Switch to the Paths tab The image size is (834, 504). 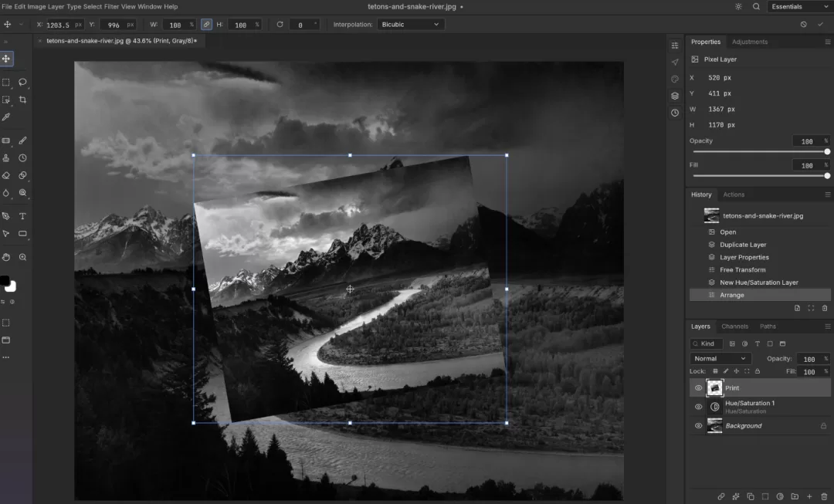[x=768, y=326]
